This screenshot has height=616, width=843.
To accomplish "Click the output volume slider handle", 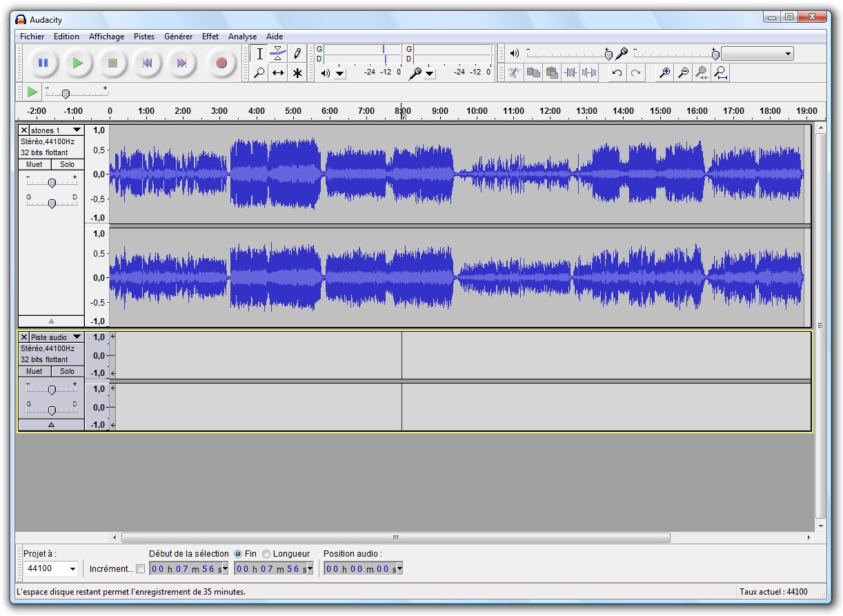I will [x=608, y=54].
